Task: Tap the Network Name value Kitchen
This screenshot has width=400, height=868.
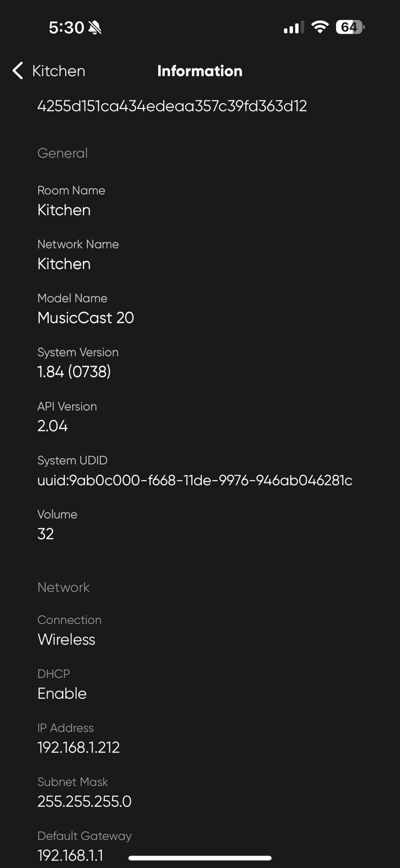Action: pos(64,264)
